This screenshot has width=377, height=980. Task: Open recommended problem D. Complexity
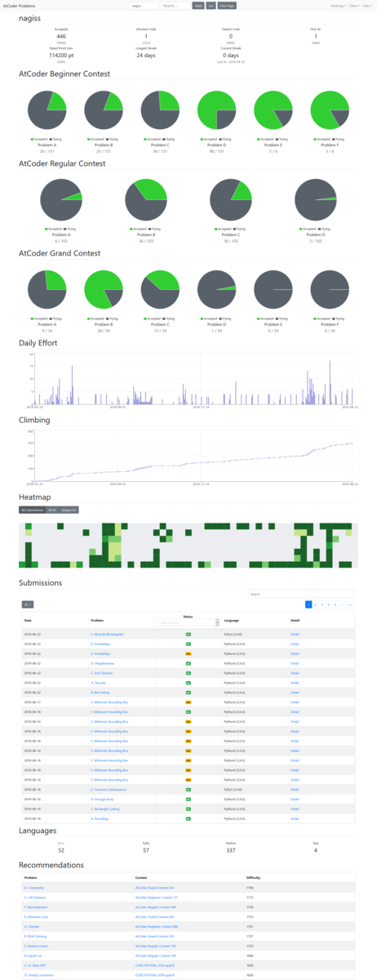(x=34, y=887)
